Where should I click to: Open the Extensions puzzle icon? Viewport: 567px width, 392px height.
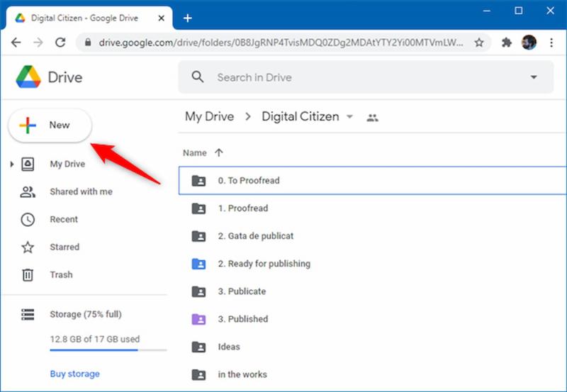coord(507,43)
